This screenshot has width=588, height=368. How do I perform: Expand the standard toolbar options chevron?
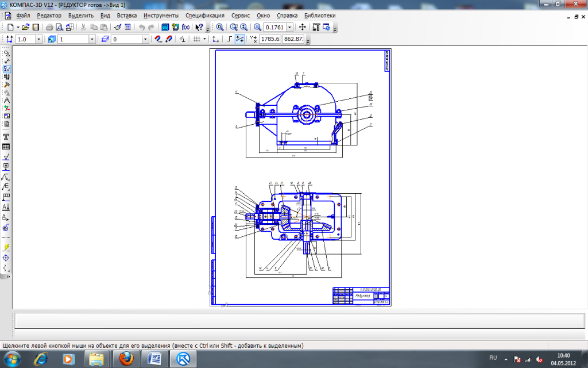coord(208,29)
